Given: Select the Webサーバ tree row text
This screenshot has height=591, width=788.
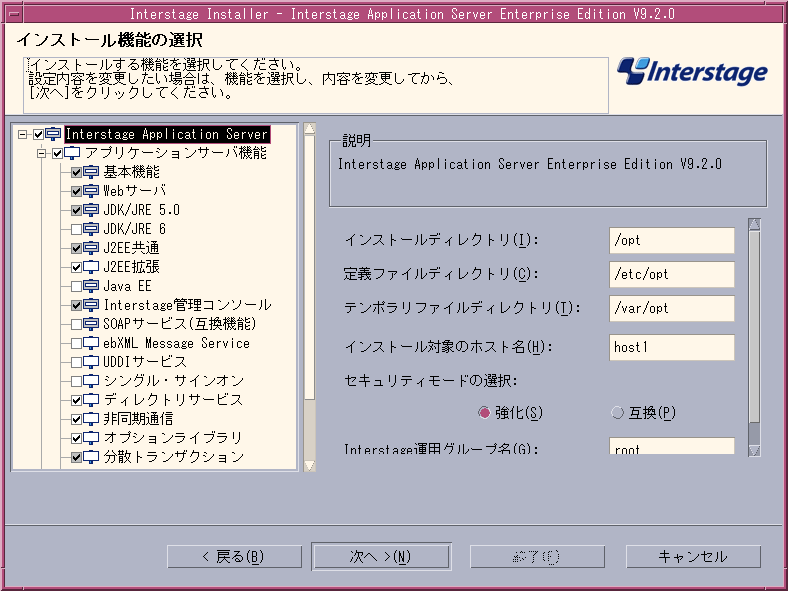Looking at the screenshot, I should coord(135,191).
